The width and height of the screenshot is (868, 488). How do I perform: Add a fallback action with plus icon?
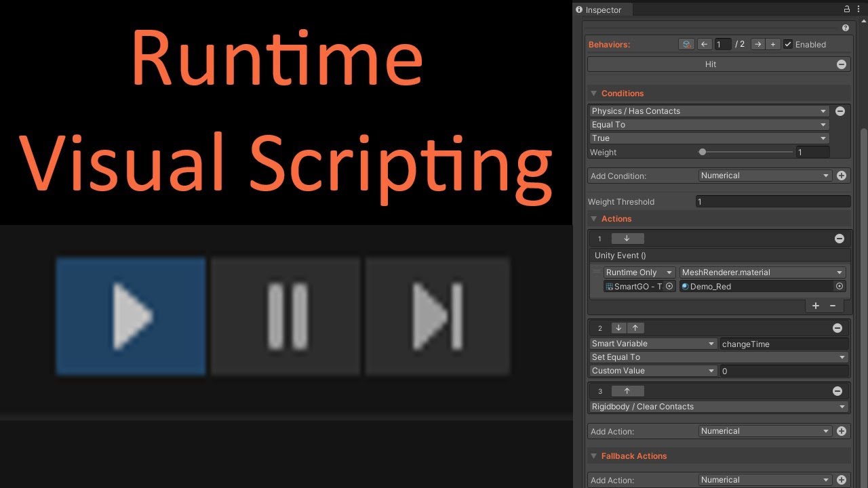(x=842, y=480)
